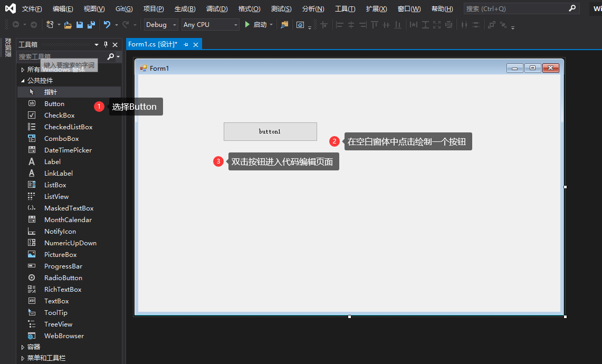Click the Size to Grid icon

[x=448, y=25]
